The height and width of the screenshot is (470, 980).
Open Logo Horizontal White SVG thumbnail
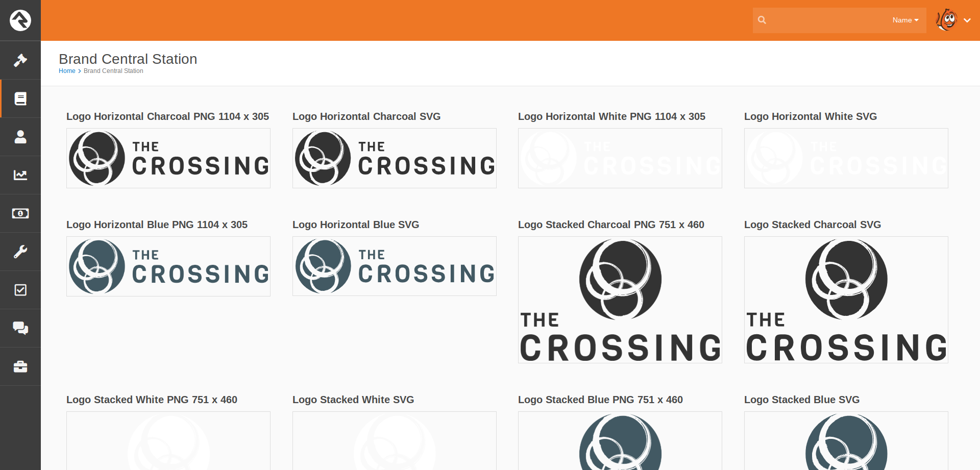(846, 158)
